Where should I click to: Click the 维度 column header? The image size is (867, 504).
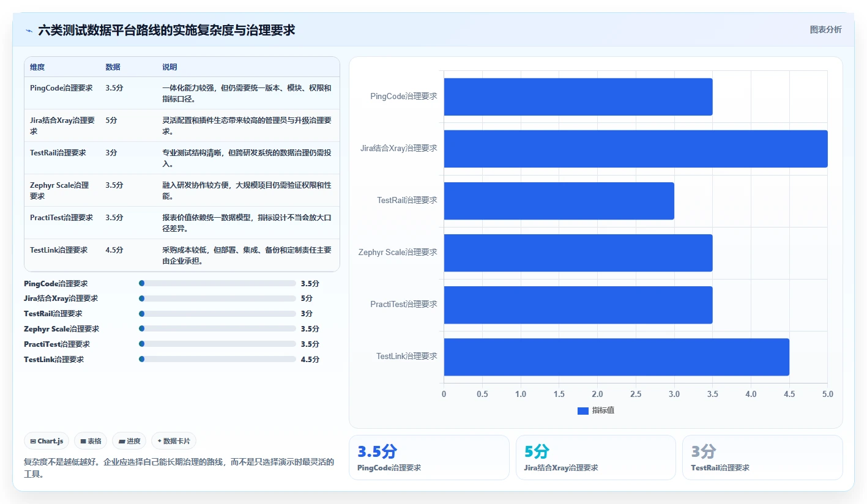[x=37, y=67]
